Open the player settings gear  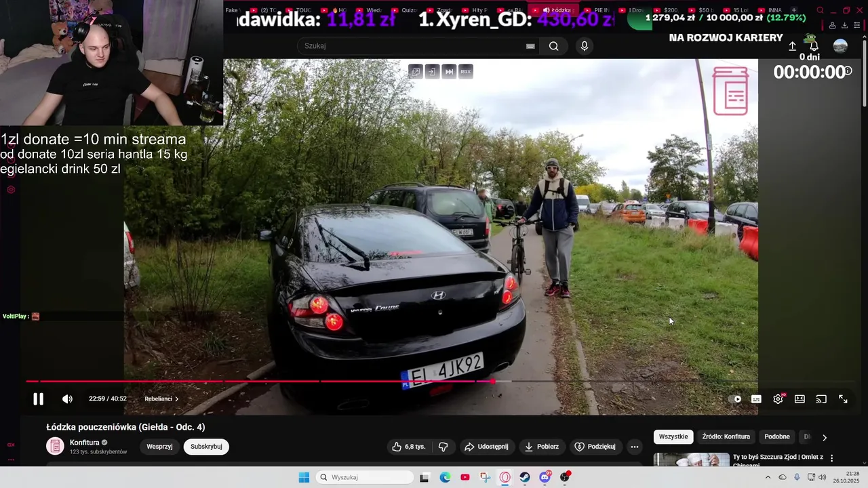(x=778, y=399)
